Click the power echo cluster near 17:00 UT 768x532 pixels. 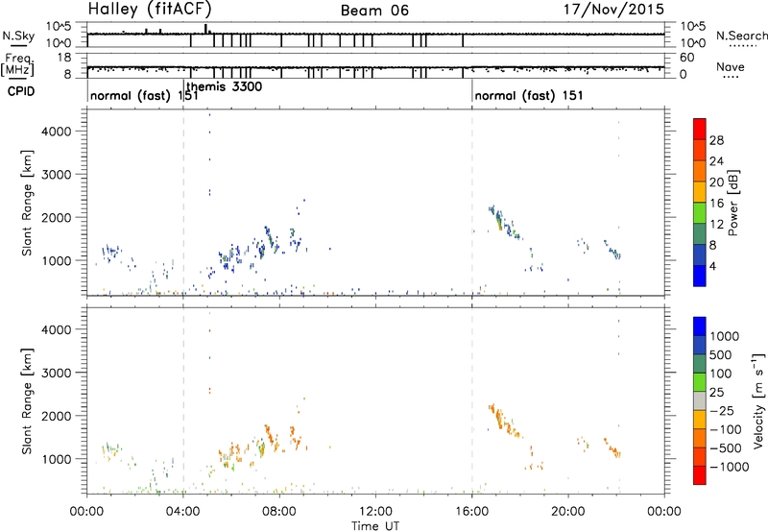tap(503, 222)
